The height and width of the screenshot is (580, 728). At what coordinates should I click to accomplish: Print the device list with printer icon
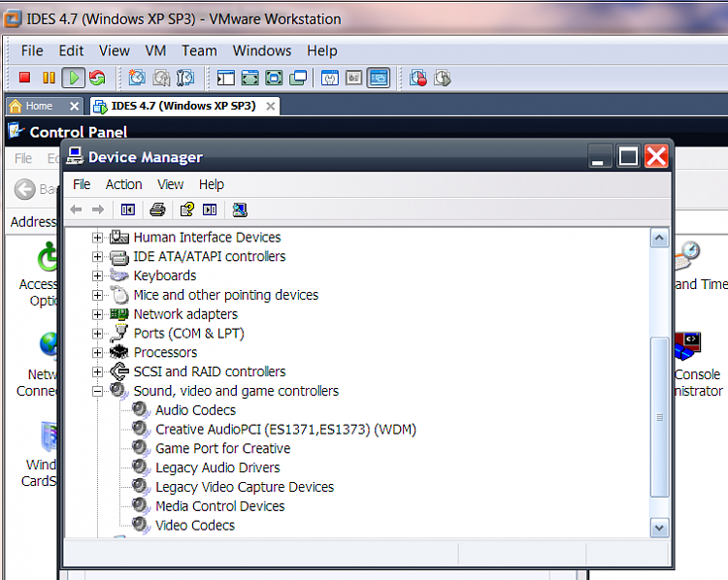pos(158,209)
